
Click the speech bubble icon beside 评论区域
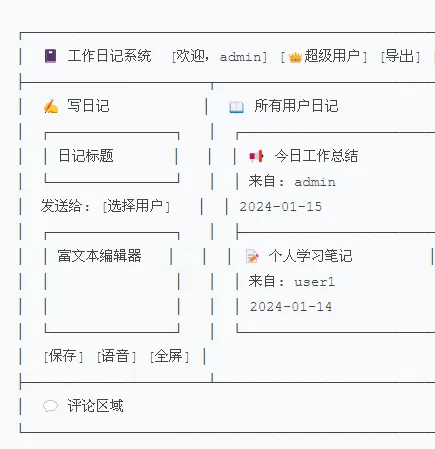tap(50, 406)
